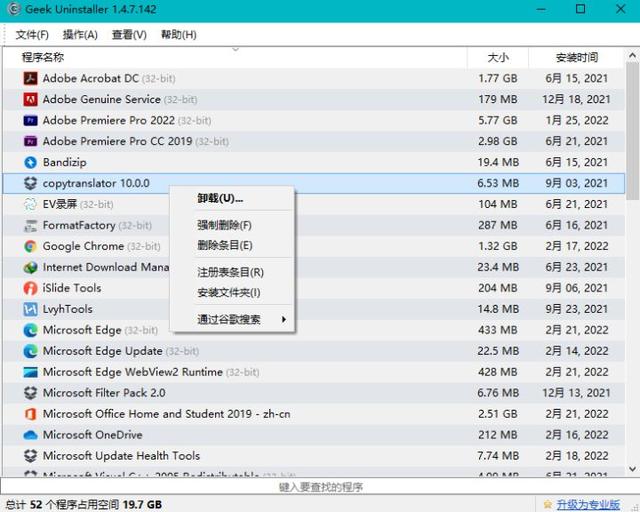640x512 pixels.
Task: Click the Microsoft Edge (32-bit) icon
Action: [30, 330]
